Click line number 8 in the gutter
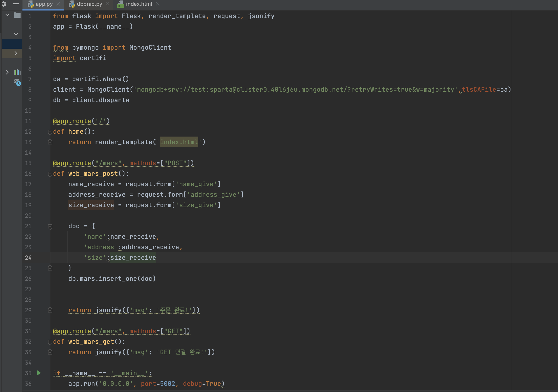This screenshot has height=392, width=558. tap(30, 90)
